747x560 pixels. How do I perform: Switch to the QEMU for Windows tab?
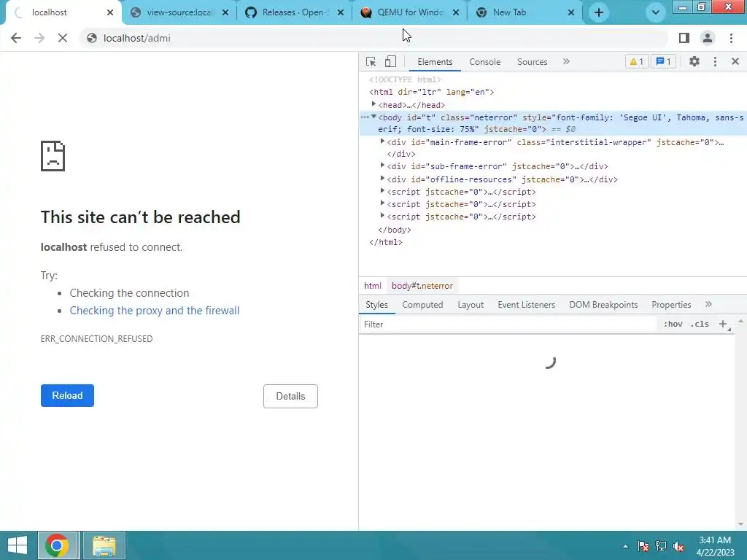point(410,12)
